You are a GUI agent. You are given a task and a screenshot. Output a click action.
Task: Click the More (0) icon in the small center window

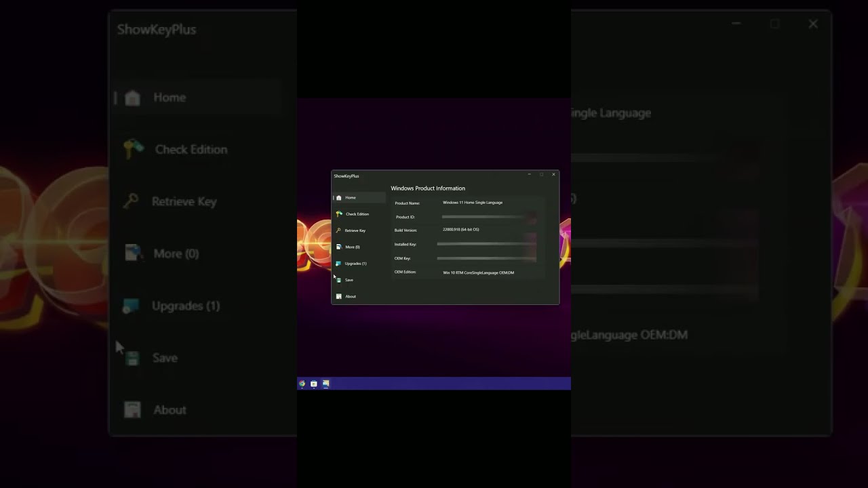[x=339, y=247]
